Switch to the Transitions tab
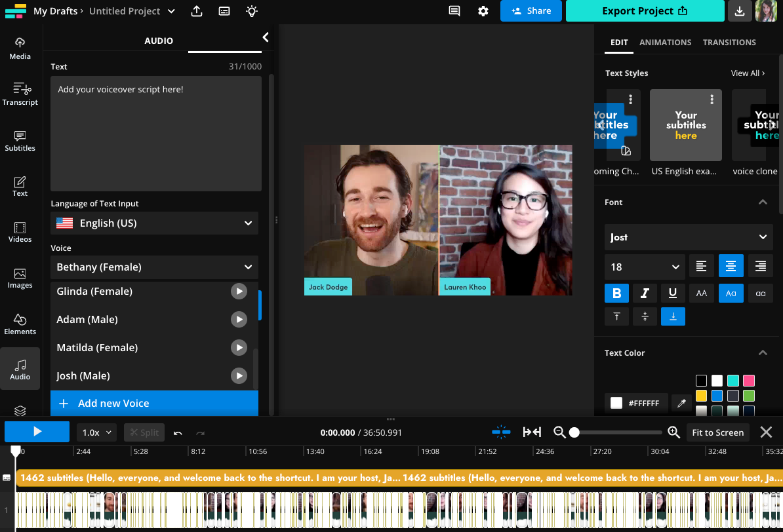Viewport: 783px width, 532px height. 729,43
